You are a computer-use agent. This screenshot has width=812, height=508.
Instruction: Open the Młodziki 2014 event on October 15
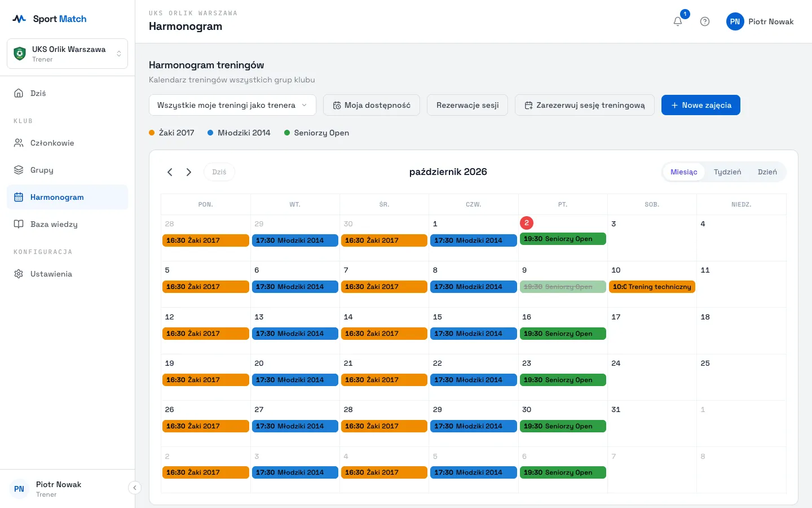click(474, 334)
